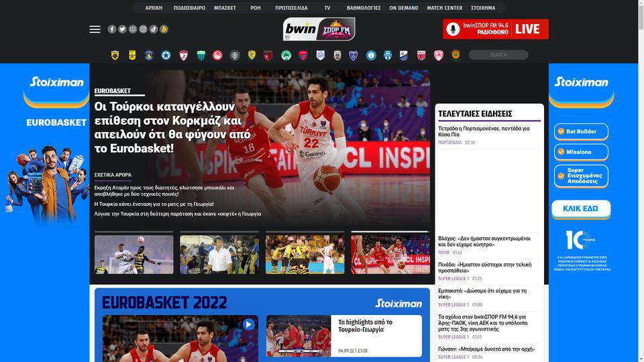The image size is (644, 362).
Task: Select the Atromitos blue star logo
Action: pos(166,55)
